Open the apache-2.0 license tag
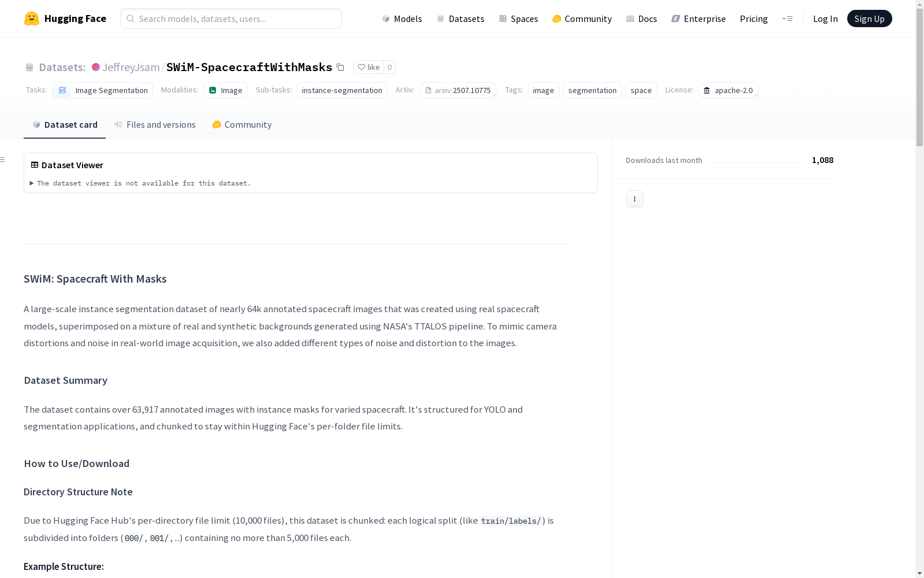 pyautogui.click(x=728, y=90)
